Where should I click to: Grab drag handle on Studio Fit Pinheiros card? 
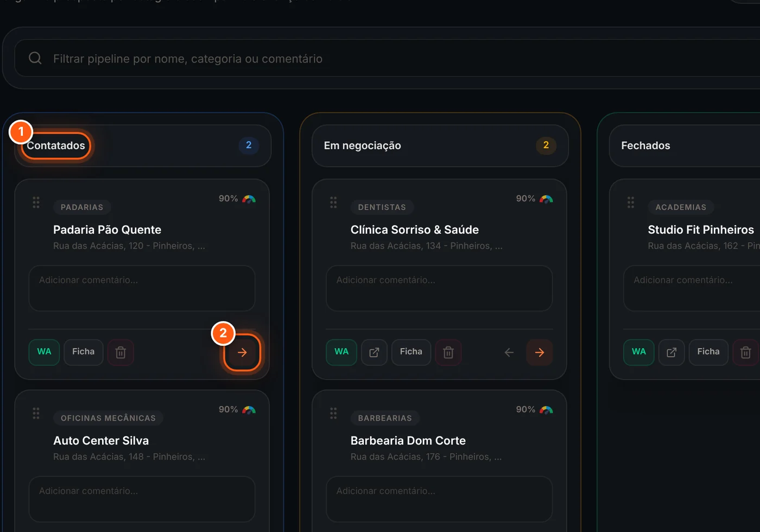(x=631, y=202)
